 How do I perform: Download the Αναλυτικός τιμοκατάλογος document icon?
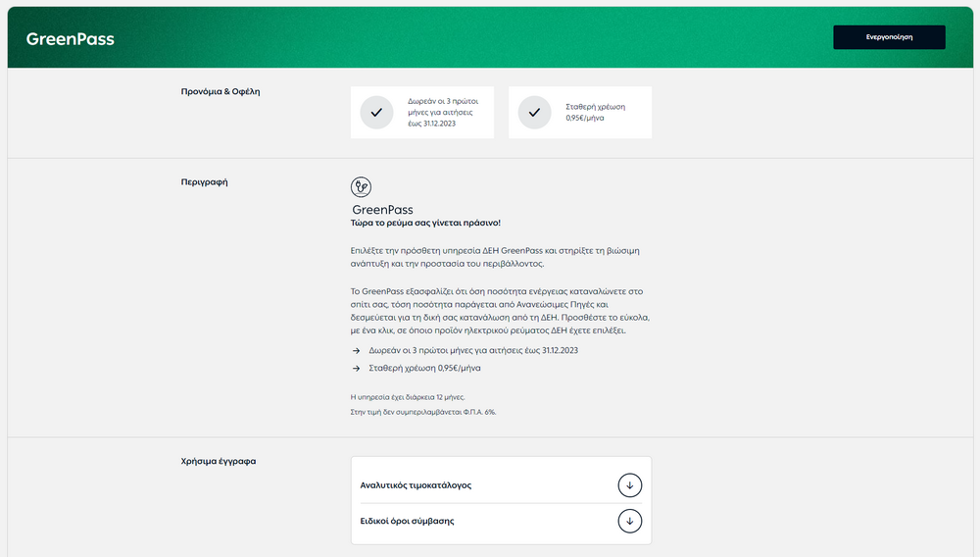click(629, 485)
